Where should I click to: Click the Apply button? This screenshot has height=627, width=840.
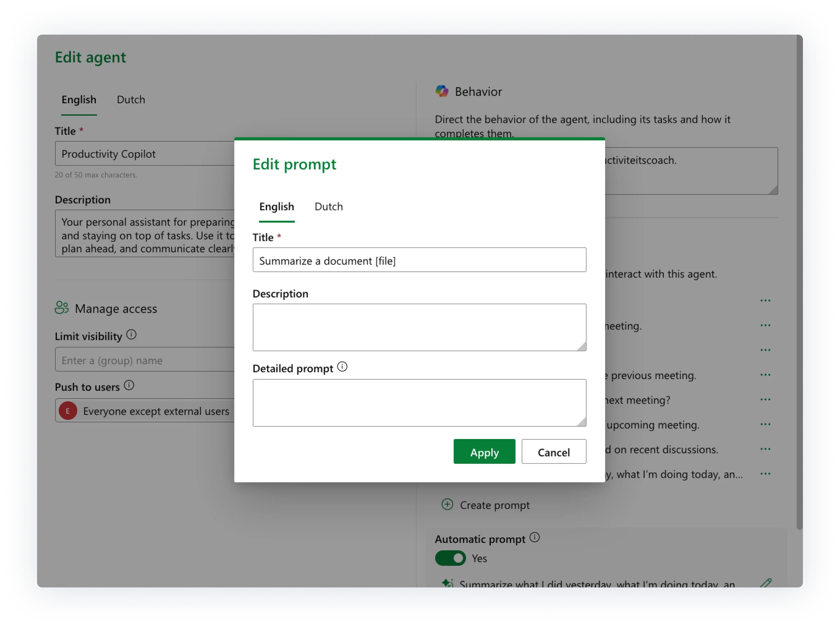coord(484,451)
